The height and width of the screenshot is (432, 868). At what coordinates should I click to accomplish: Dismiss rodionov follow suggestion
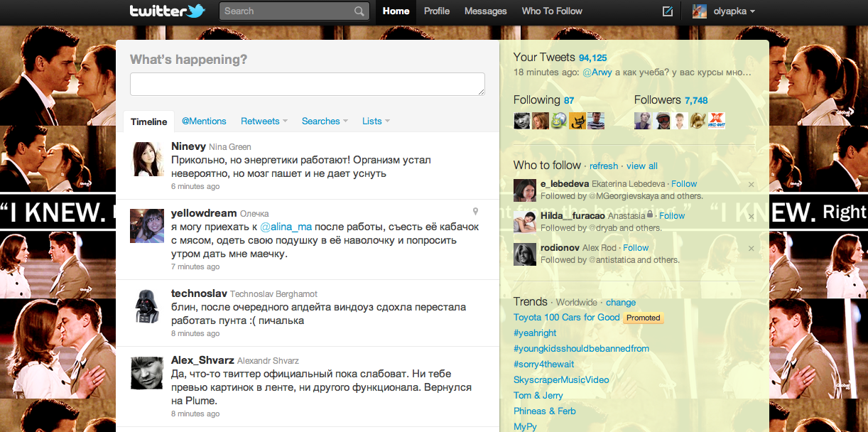pyautogui.click(x=752, y=249)
